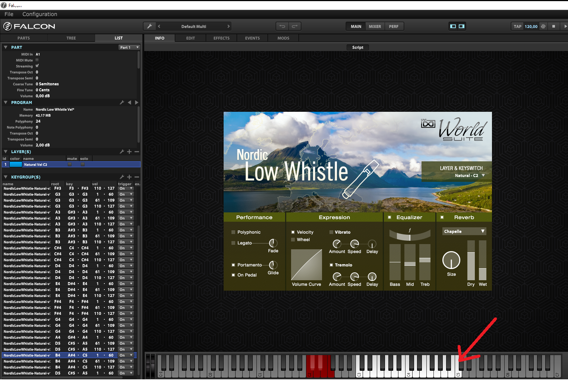568x392 pixels.
Task: Click the Vibrato Delay knob
Action: click(x=372, y=244)
